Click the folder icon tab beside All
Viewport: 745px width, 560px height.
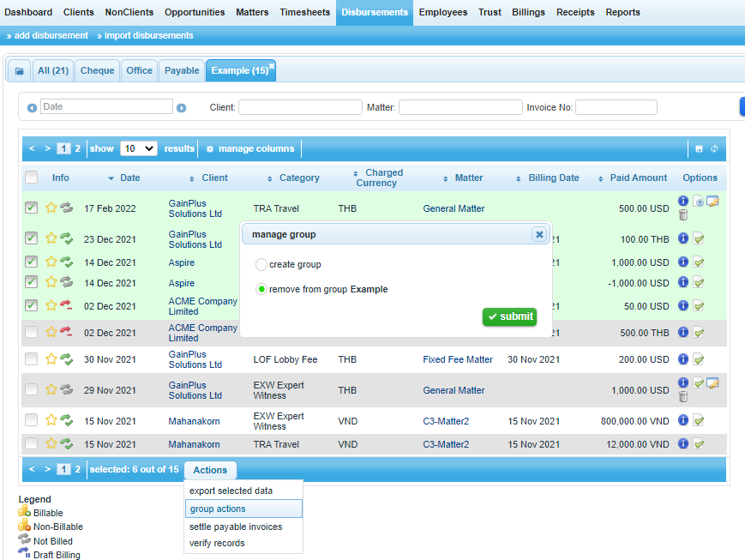(x=19, y=71)
